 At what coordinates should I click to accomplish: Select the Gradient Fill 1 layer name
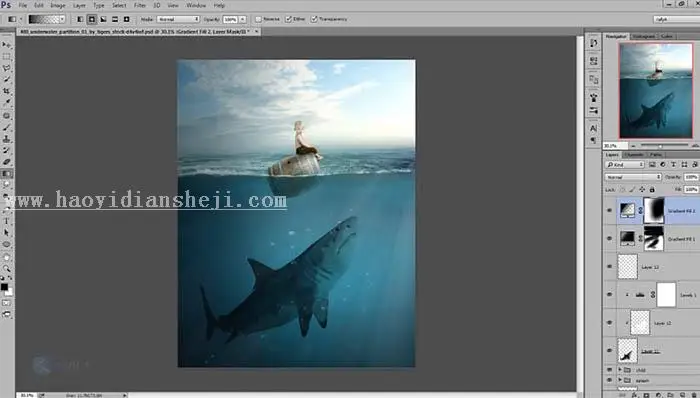(681, 239)
